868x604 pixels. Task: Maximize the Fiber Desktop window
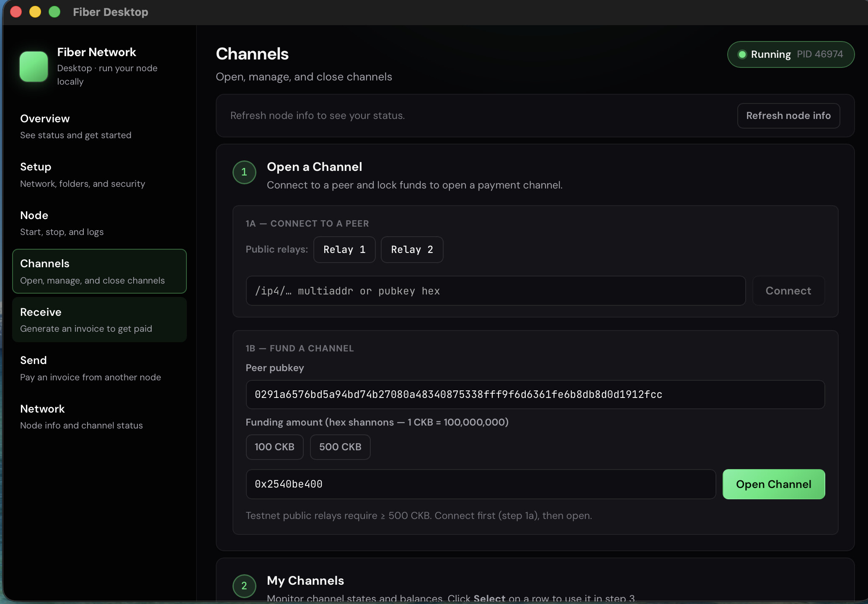click(x=54, y=12)
